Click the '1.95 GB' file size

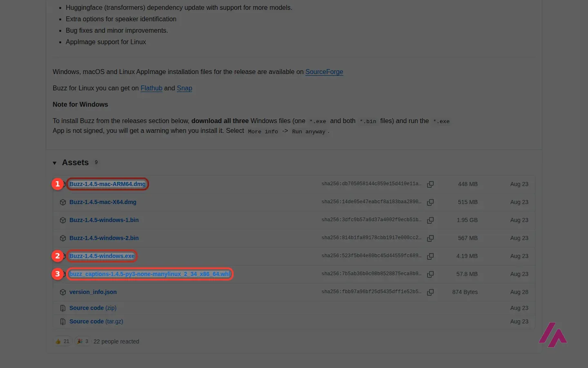(x=467, y=220)
